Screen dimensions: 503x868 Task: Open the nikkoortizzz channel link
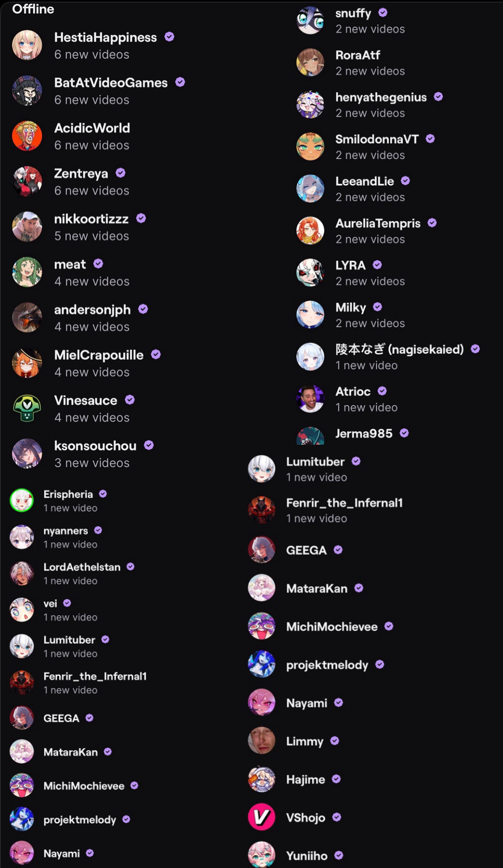91,219
